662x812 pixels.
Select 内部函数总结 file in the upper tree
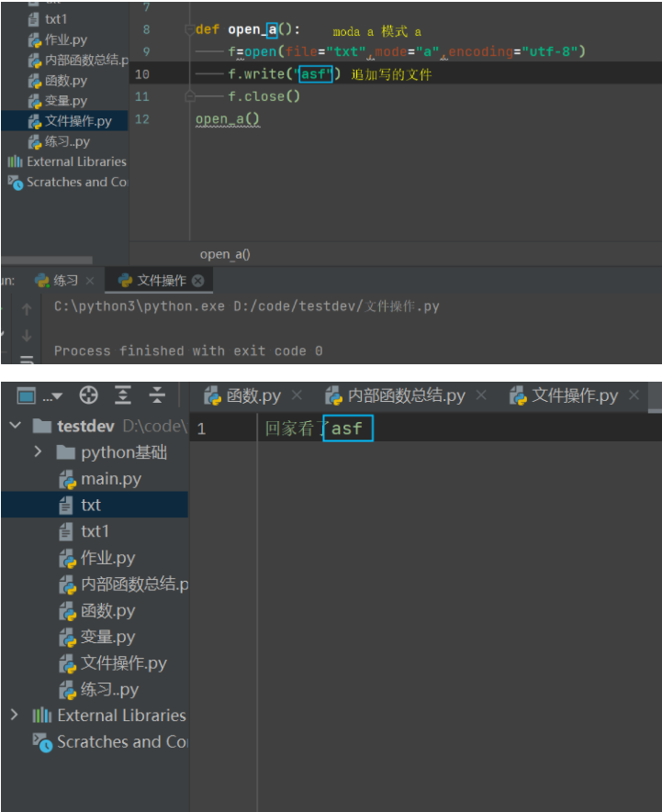(x=64, y=60)
